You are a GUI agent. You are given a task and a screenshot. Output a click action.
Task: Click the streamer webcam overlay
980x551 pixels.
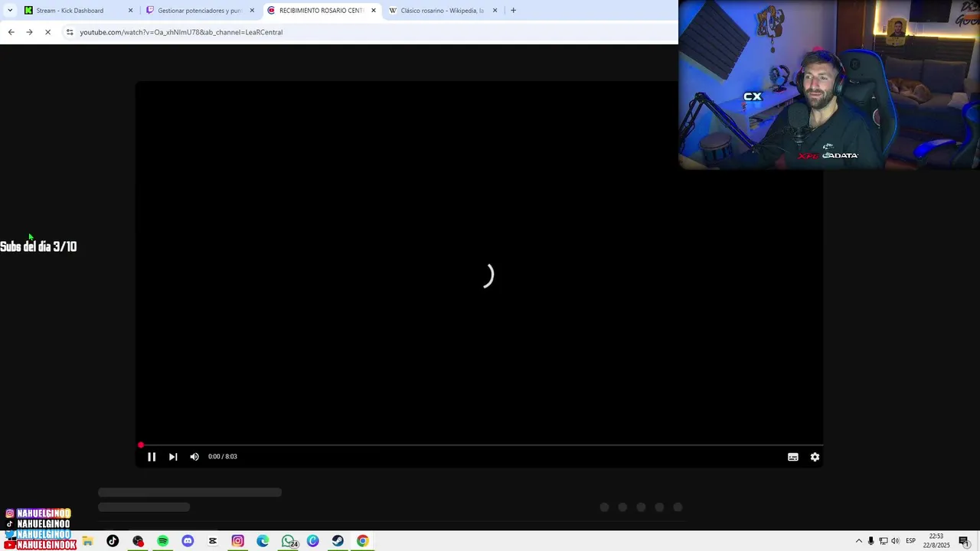click(829, 84)
